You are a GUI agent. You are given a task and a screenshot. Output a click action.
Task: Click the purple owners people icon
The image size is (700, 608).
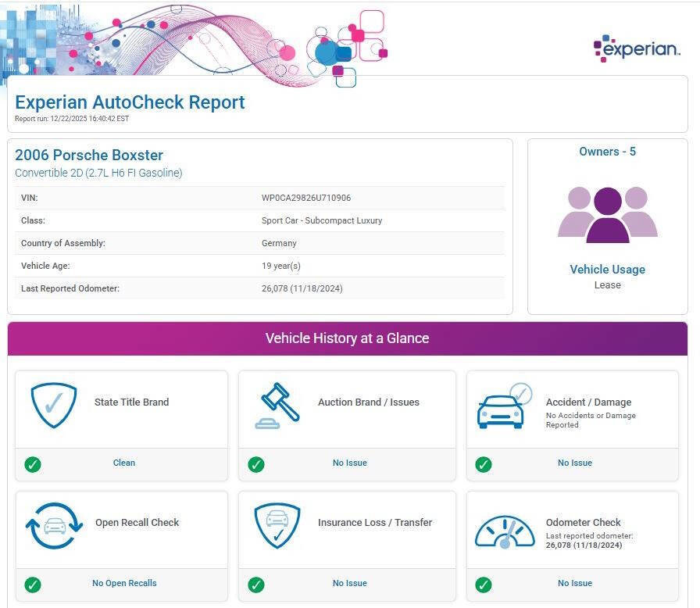click(607, 213)
